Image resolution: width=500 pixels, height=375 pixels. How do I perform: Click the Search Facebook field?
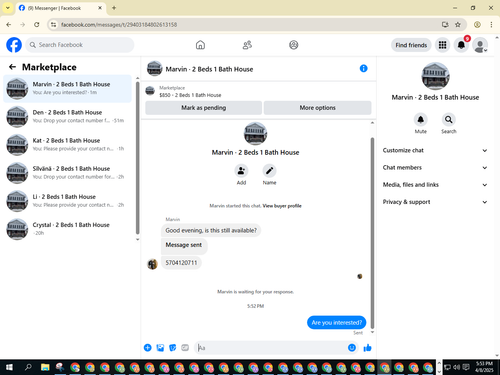coord(80,45)
